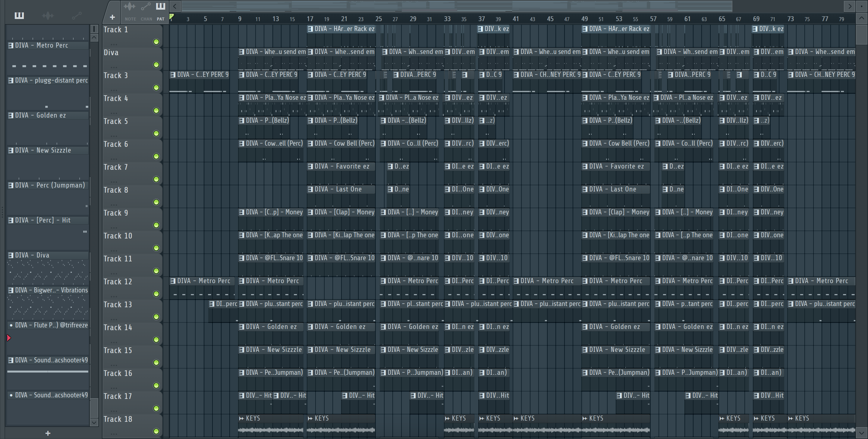Jump to bar 17 on the timeline ruler

pyautogui.click(x=310, y=19)
